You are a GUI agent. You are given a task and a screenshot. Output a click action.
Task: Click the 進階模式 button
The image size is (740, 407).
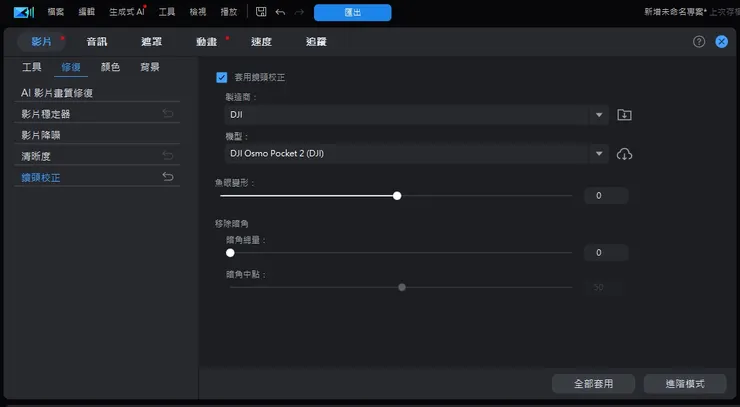[685, 384]
